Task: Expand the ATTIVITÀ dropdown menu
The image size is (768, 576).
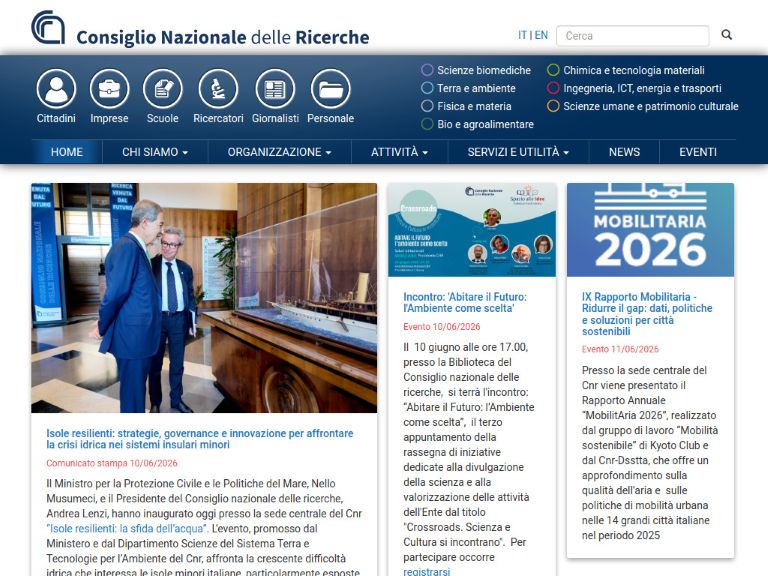Action: (x=400, y=152)
